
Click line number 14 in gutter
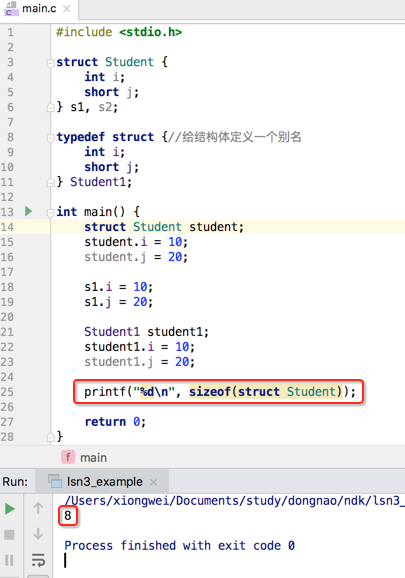tap(7, 227)
